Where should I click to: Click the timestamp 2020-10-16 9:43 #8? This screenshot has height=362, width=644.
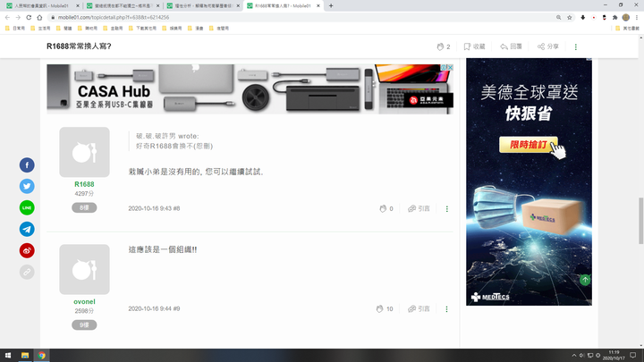click(x=154, y=208)
